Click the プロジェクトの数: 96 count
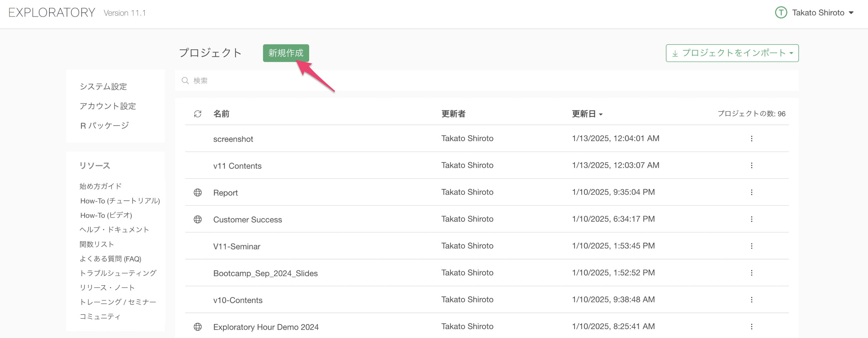The image size is (868, 338). [751, 113]
